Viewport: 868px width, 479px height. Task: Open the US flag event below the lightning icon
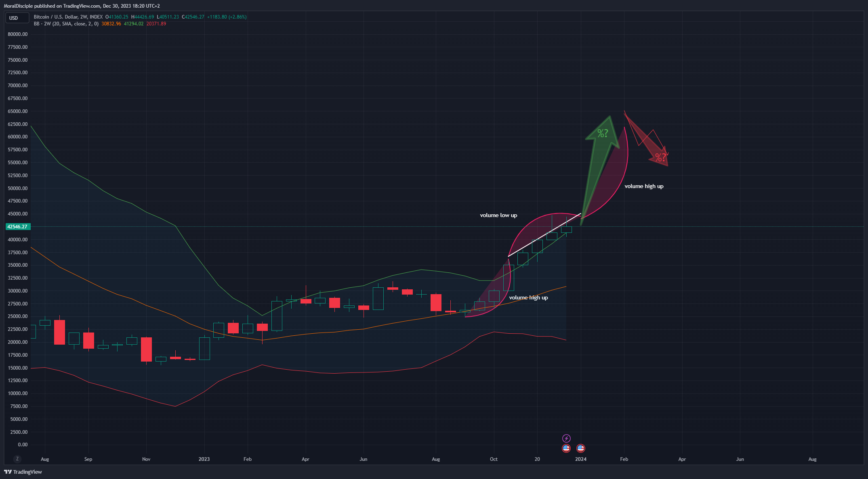[566, 448]
